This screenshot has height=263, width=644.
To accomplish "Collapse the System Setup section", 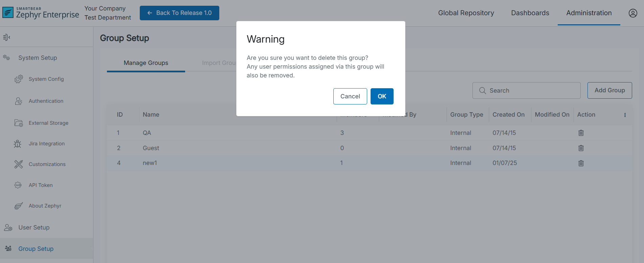I will click(38, 58).
